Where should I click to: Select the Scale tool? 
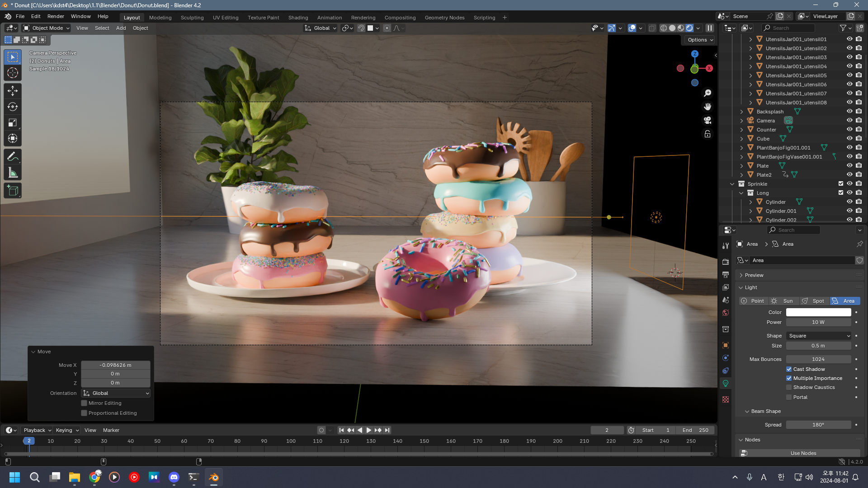(x=13, y=123)
